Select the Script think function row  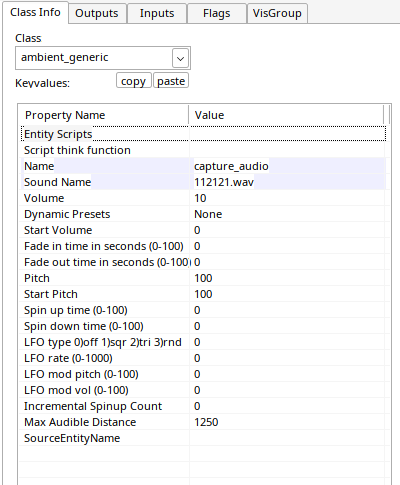click(203, 150)
